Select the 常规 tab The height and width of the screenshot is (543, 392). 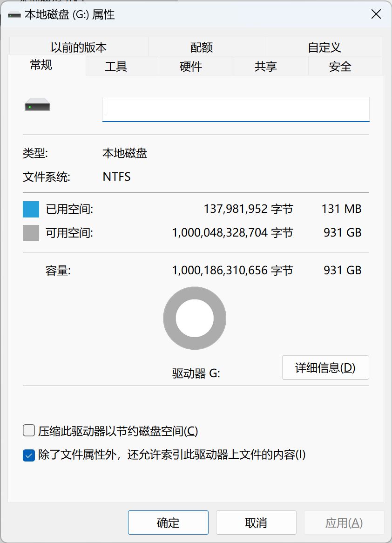coord(41,65)
